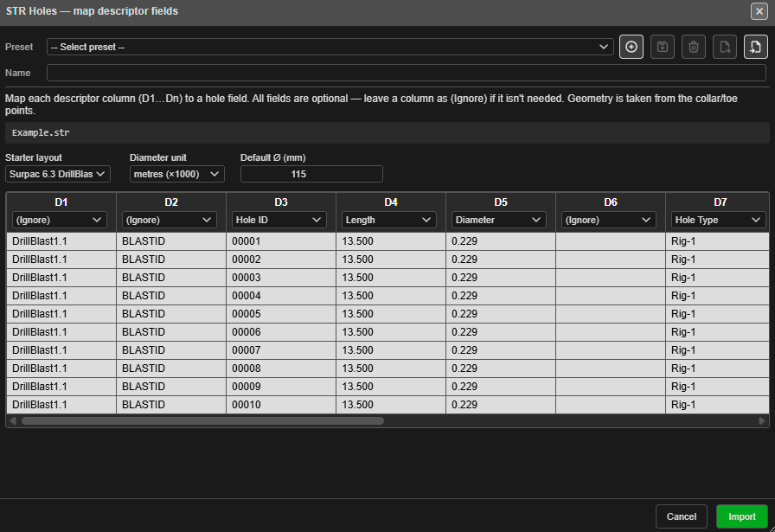Click the D6 column header label
This screenshot has width=775, height=532.
coord(611,202)
